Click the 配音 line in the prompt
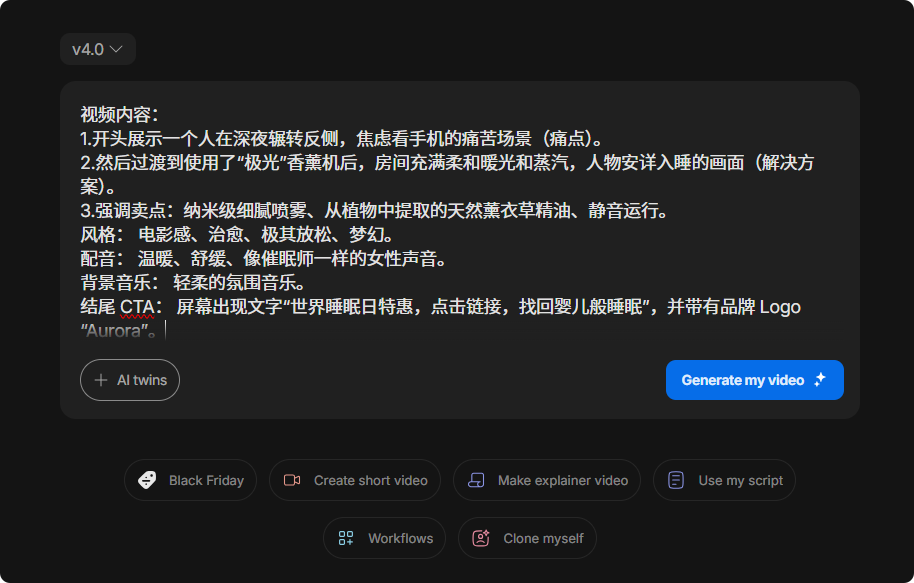The width and height of the screenshot is (914, 583). (260, 259)
